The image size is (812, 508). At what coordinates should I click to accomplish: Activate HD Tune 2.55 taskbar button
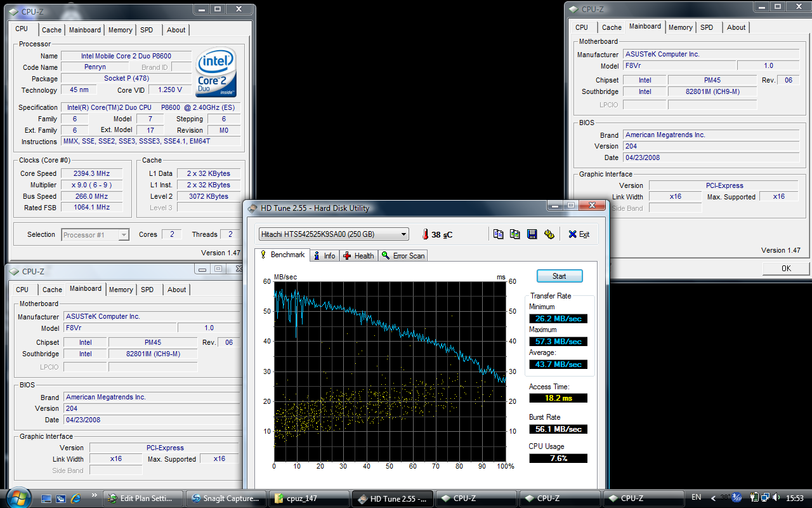[393, 498]
